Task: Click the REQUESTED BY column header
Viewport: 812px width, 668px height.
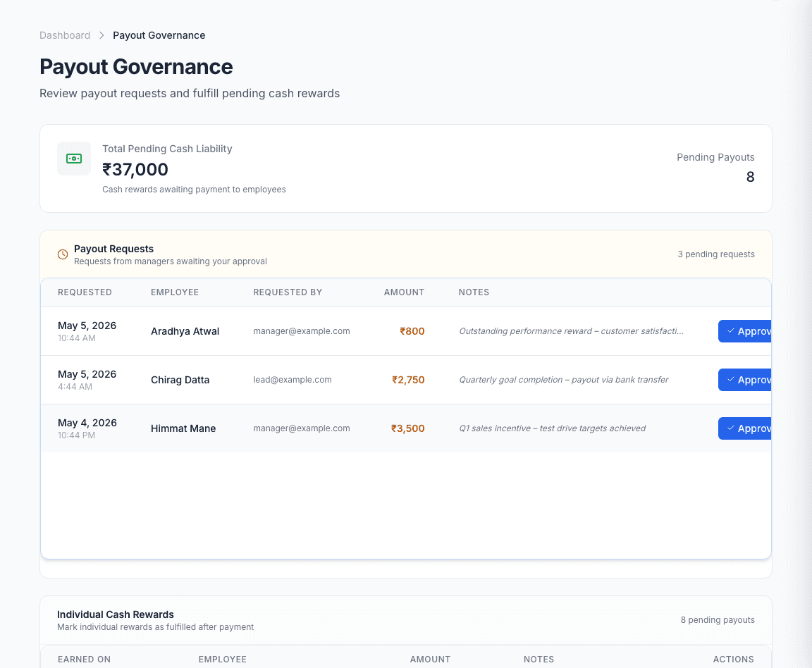Action: pos(288,292)
